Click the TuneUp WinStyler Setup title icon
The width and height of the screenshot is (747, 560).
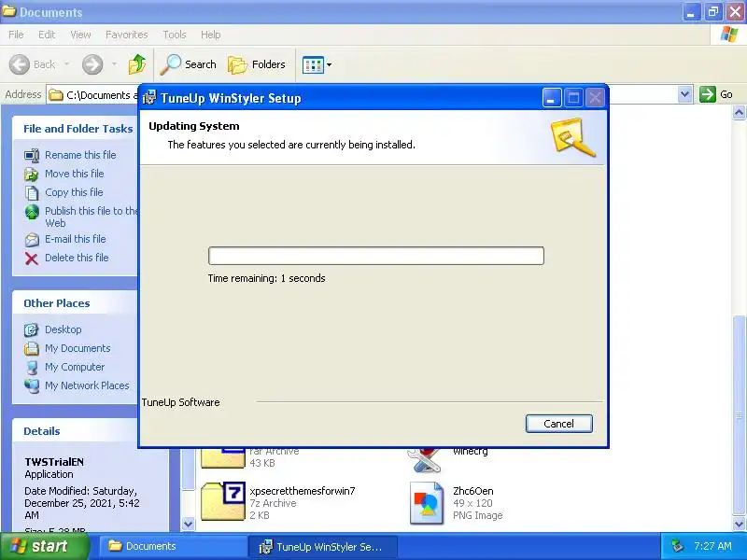(149, 98)
